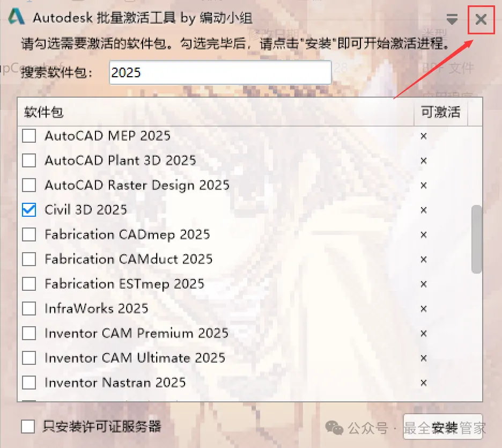502x448 pixels.
Task: Open the dropdown arrow menu in the title bar
Action: tap(452, 19)
